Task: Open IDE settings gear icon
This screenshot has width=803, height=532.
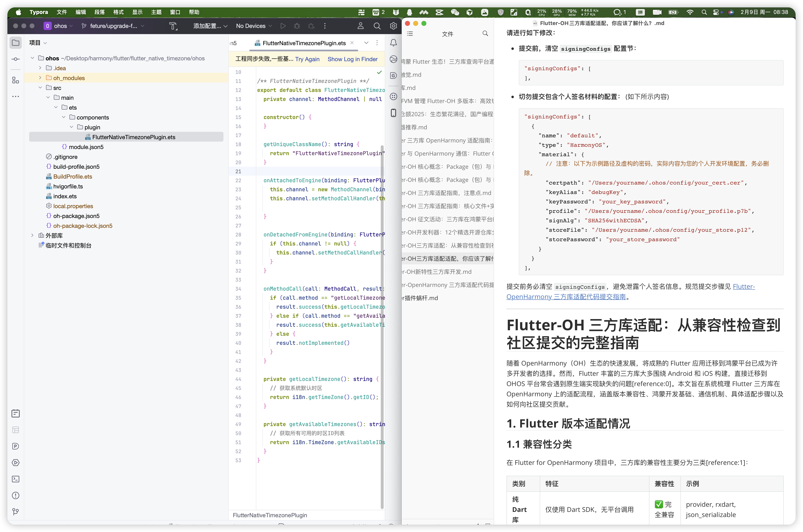Action: coord(393,26)
